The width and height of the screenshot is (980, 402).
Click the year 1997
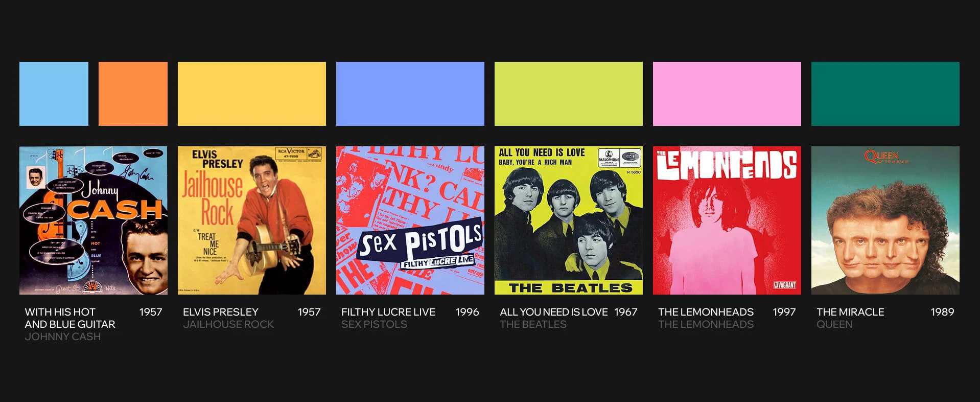[784, 312]
